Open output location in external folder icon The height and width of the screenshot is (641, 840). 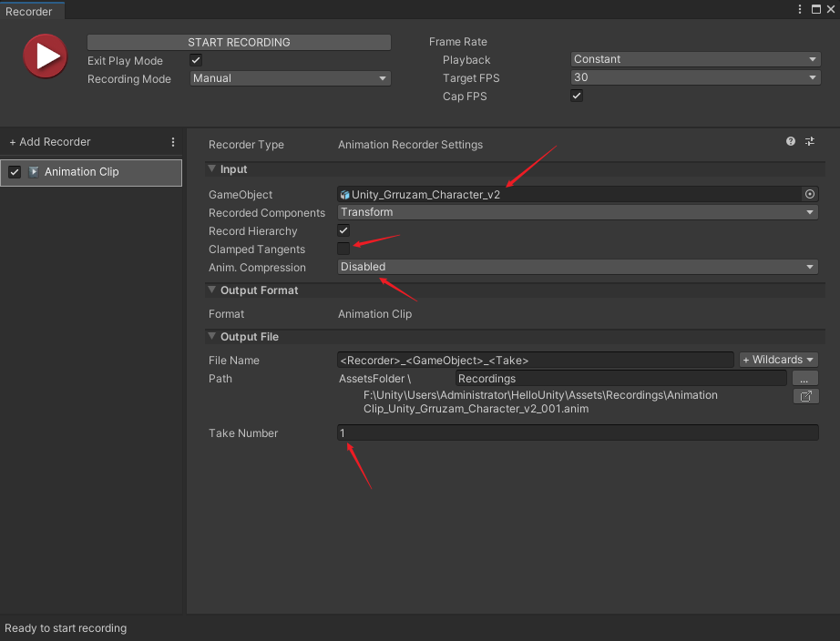pos(805,396)
